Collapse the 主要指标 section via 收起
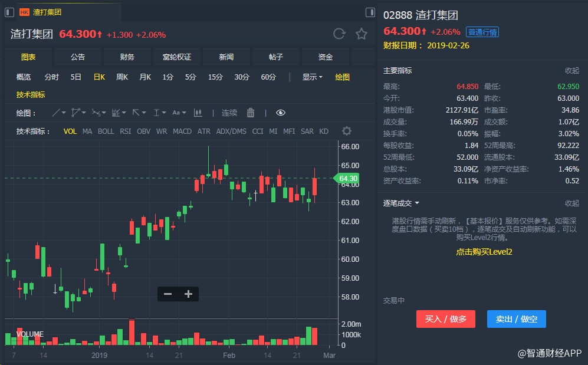The image size is (588, 365). click(571, 70)
